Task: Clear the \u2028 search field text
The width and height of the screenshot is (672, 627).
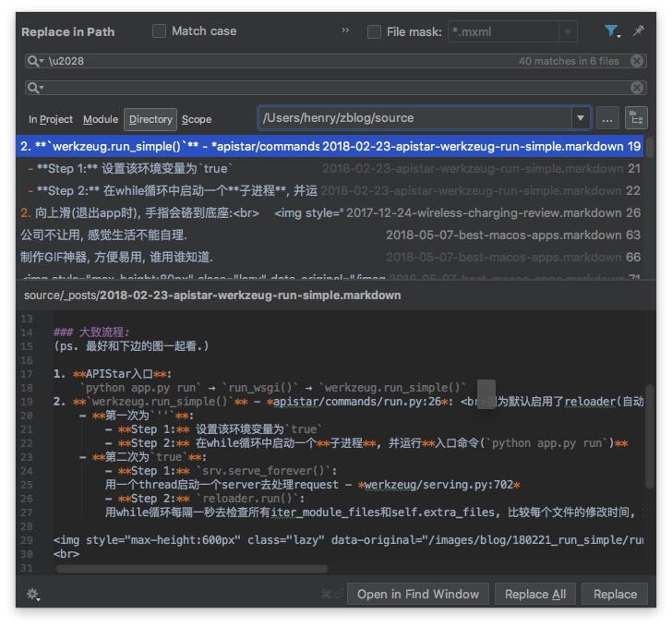Action: 637,61
